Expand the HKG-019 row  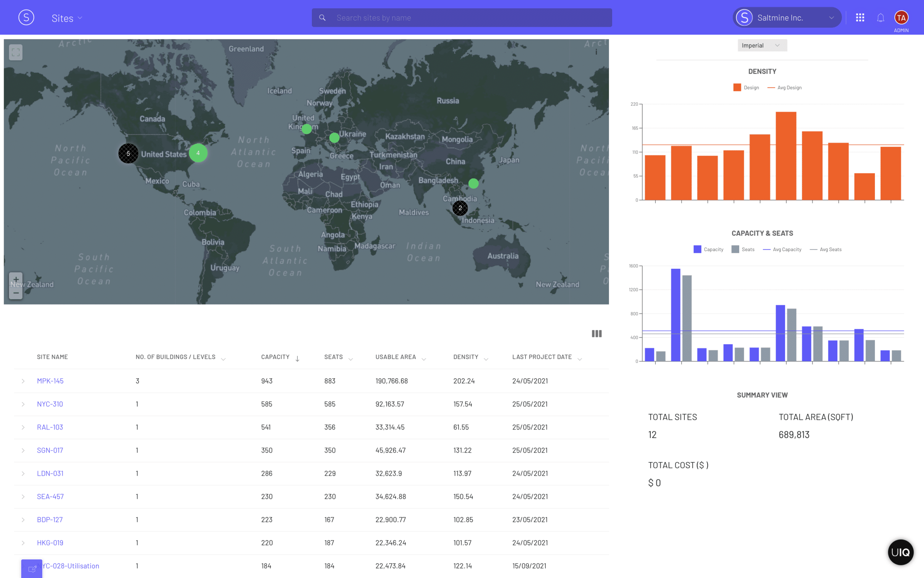point(23,543)
